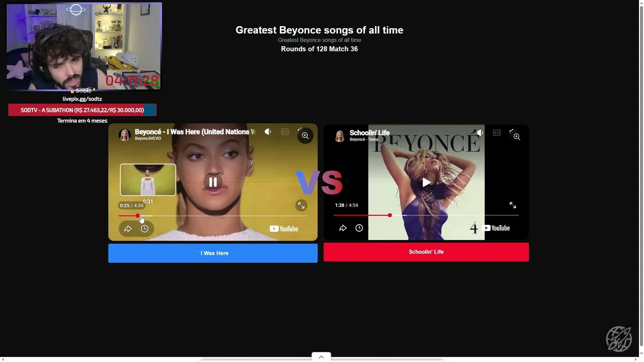Share the Schoolin' Life video

point(343,228)
